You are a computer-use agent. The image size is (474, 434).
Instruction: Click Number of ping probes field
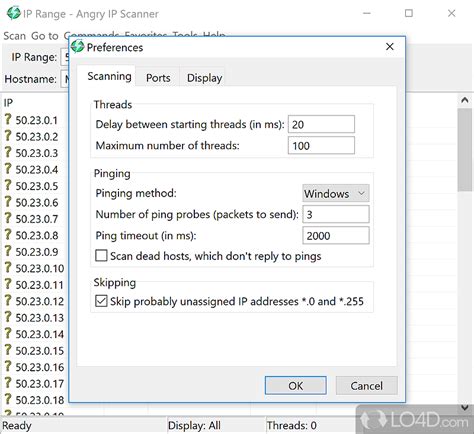tap(336, 214)
